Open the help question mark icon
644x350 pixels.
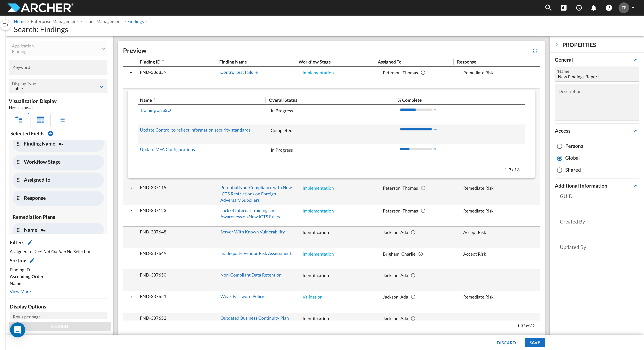point(608,8)
